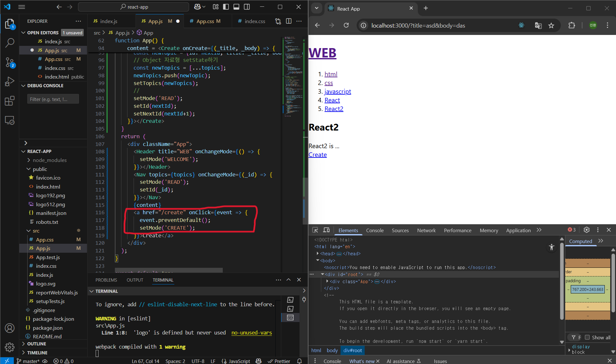The image size is (616, 364).
Task: Open DevTools Network tab
Action: tap(426, 230)
